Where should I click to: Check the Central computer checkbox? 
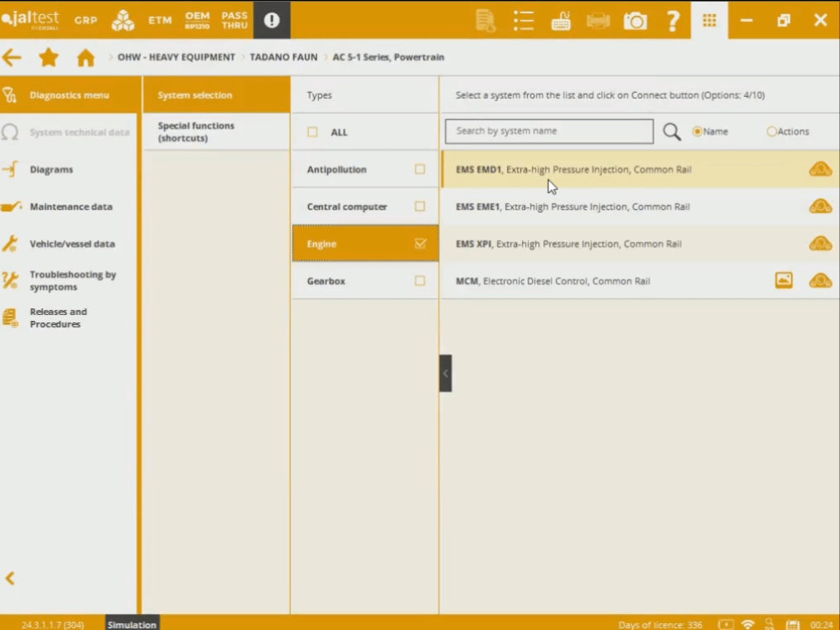[420, 206]
